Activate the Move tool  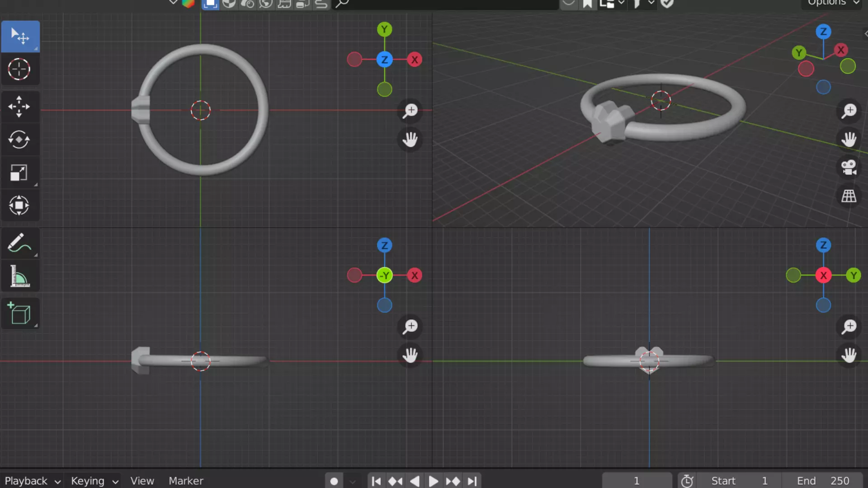[x=19, y=107]
